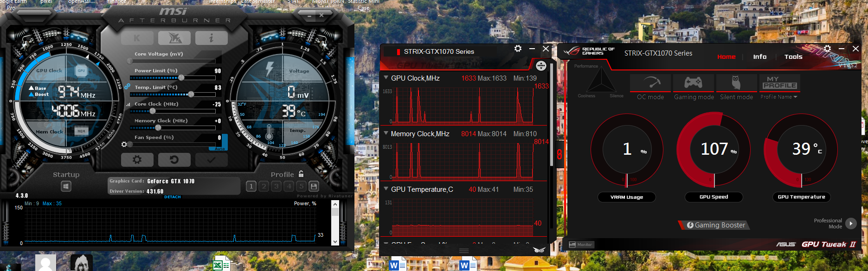Click the round move icon in monitor window
This screenshot has width=868, height=271.
point(541,65)
